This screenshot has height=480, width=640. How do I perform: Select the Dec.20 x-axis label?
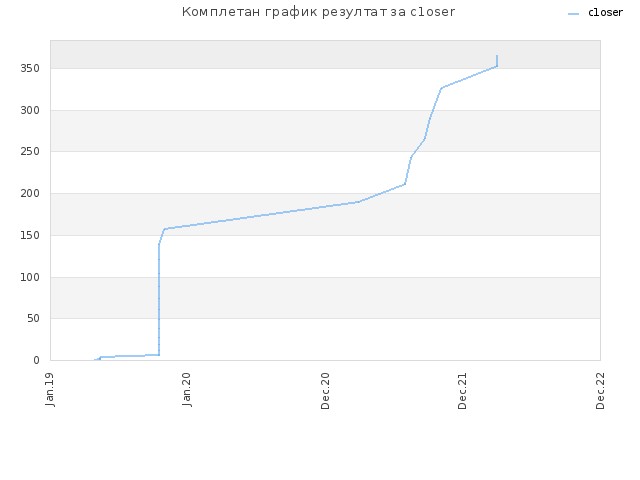point(325,391)
